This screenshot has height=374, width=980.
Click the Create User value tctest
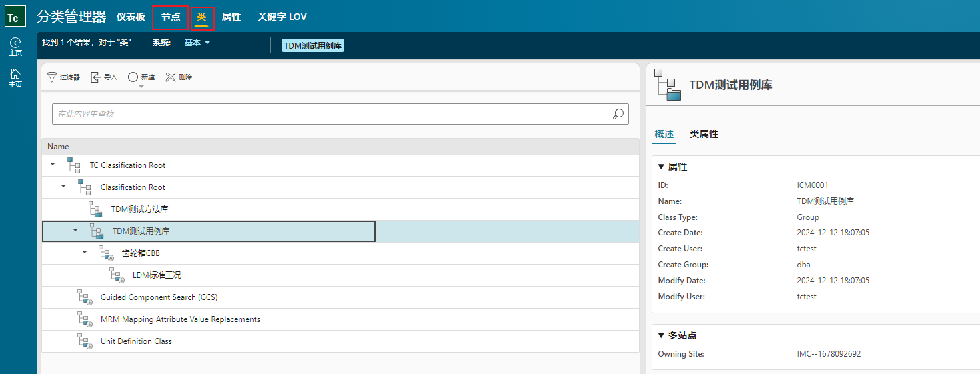(x=807, y=249)
